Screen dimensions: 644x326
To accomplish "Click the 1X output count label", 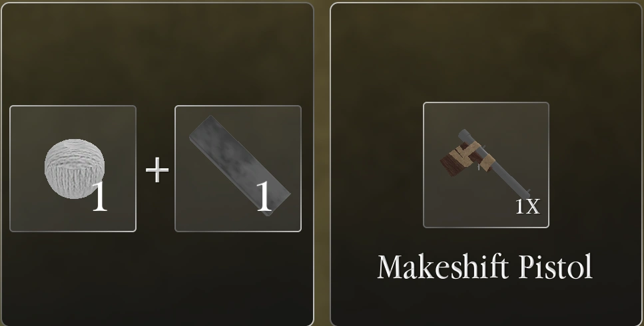I will (x=527, y=207).
